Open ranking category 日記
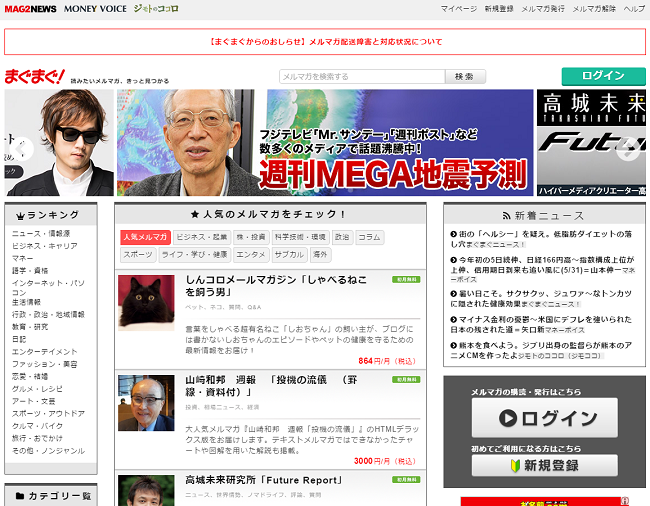This screenshot has width=650, height=506. point(19,339)
